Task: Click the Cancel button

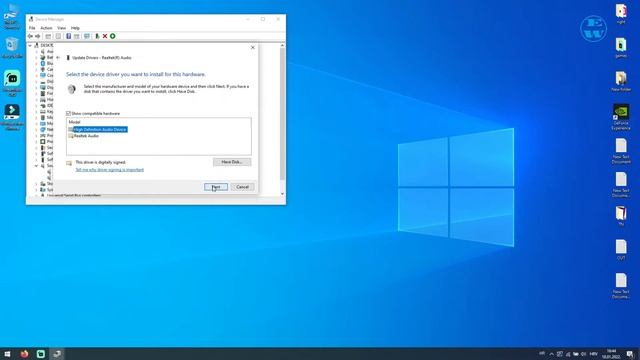Action: point(242,187)
